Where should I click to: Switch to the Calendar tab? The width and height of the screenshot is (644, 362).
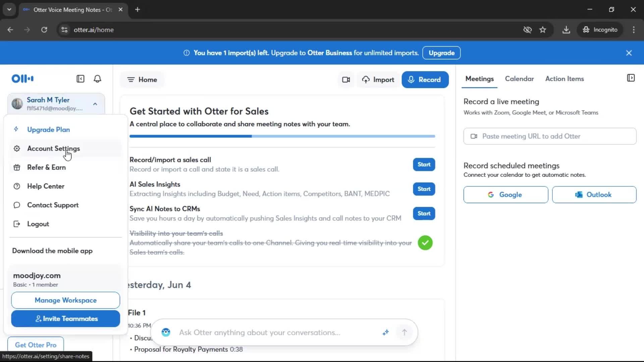click(519, 79)
